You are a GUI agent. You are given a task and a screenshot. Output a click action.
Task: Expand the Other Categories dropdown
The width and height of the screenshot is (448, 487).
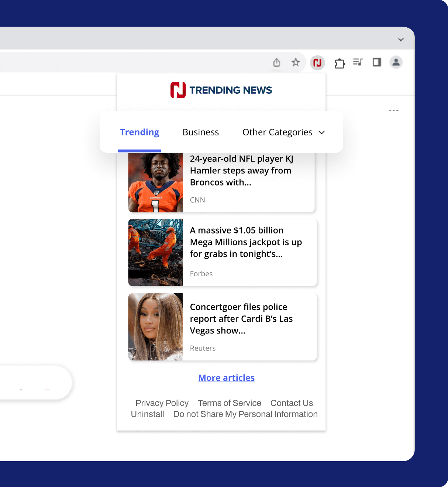283,132
